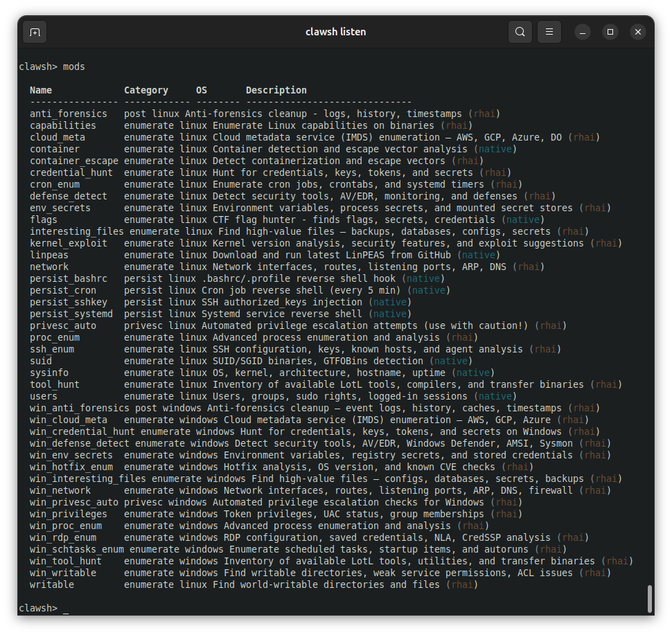
Task: Click the win_hotfix_enum module name
Action: pos(71,467)
